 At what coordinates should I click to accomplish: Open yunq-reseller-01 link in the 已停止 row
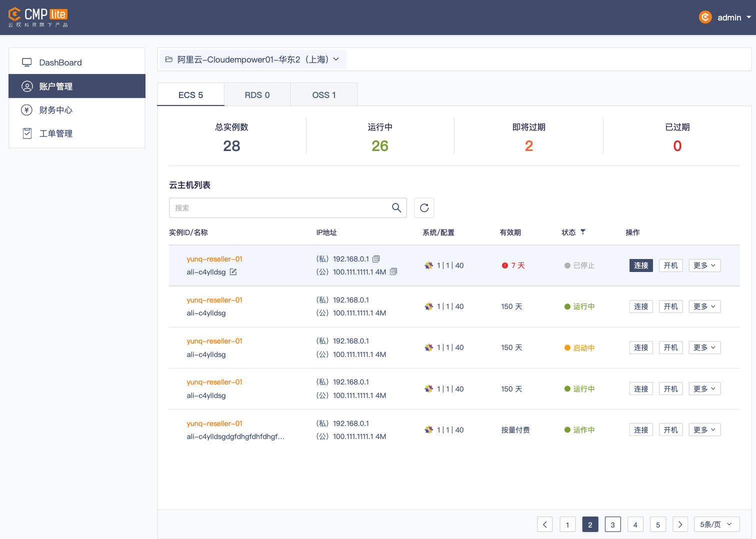pyautogui.click(x=214, y=259)
